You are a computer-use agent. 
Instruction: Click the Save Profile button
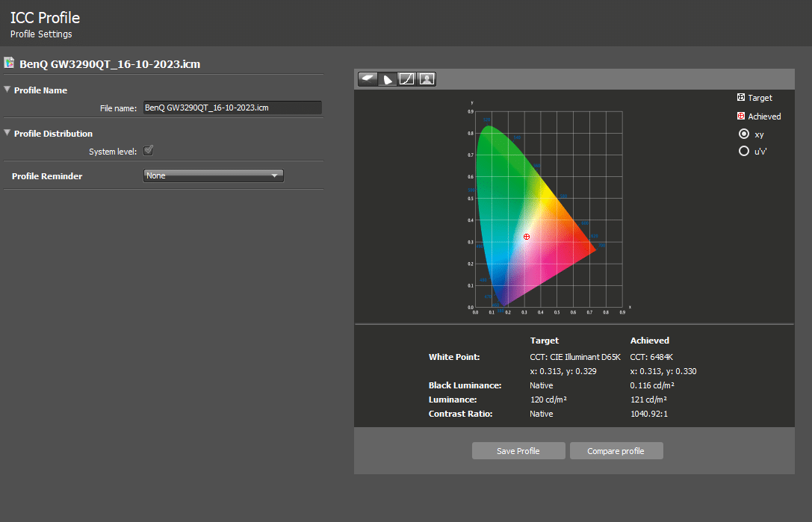coord(518,451)
